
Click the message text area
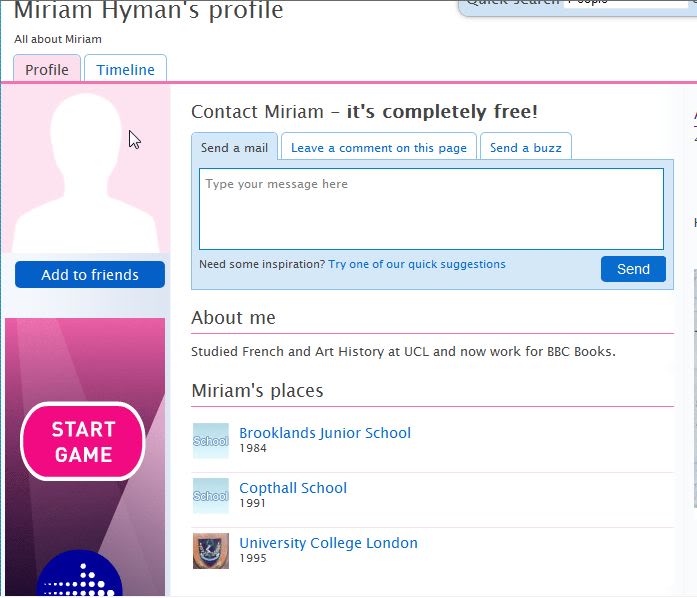431,209
